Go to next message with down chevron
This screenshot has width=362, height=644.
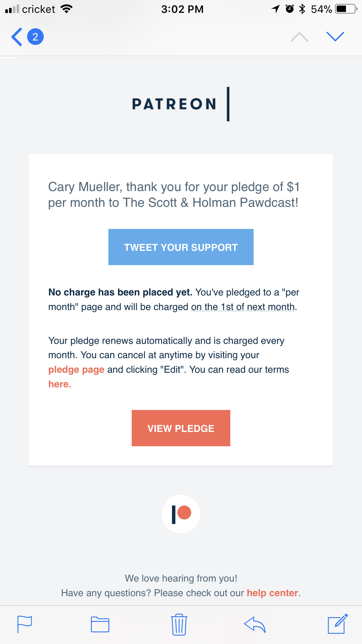[335, 36]
